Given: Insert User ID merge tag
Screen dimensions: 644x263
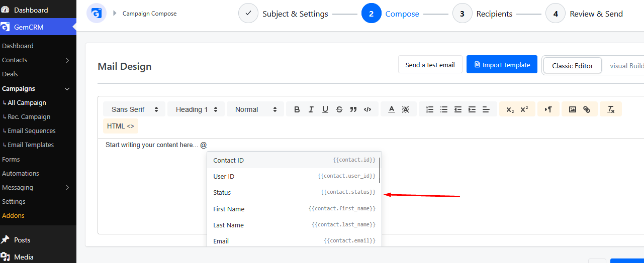Looking at the screenshot, I should tap(294, 176).
